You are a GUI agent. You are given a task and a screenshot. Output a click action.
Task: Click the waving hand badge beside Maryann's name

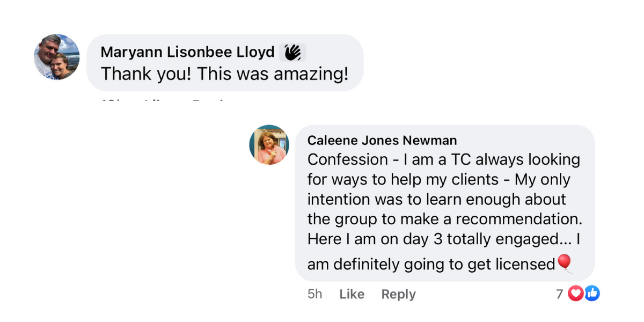point(292,52)
